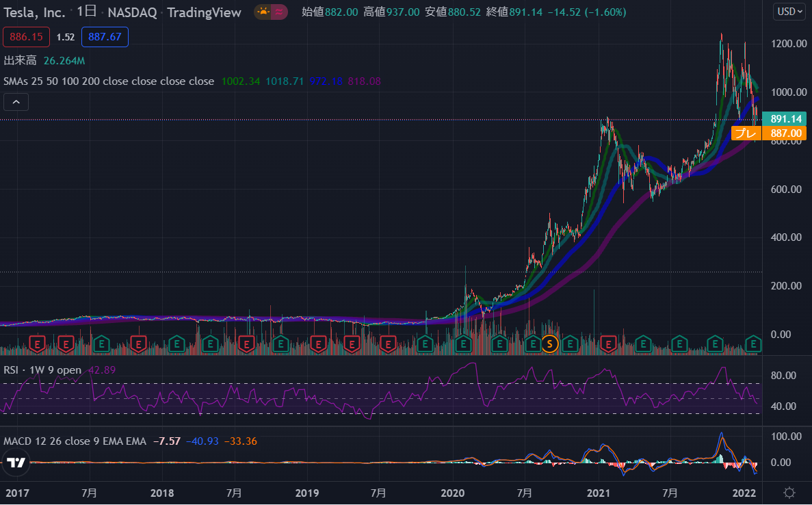Click the orange sun session icon
Image resolution: width=812 pixels, height=505 pixels.
point(263,12)
